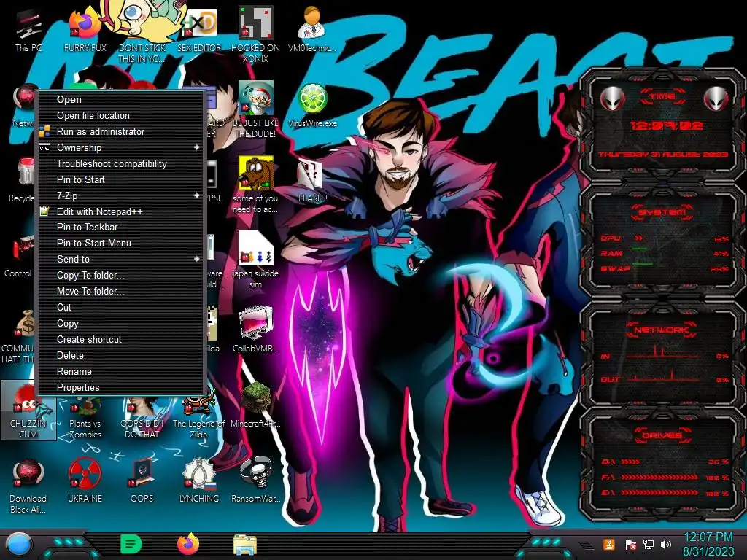Image resolution: width=747 pixels, height=560 pixels.
Task: Select the CHUZZIN CUM desktop icon
Action: point(28,411)
